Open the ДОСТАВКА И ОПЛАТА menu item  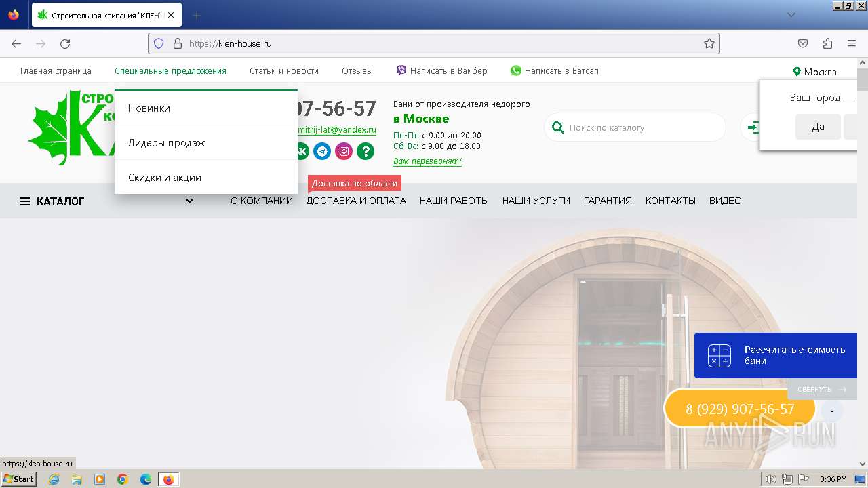[x=356, y=201]
